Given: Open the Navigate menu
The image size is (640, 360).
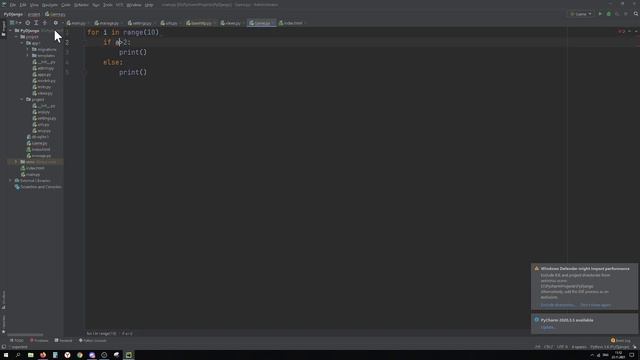Looking at the screenshot, I should pyautogui.click(x=50, y=5).
